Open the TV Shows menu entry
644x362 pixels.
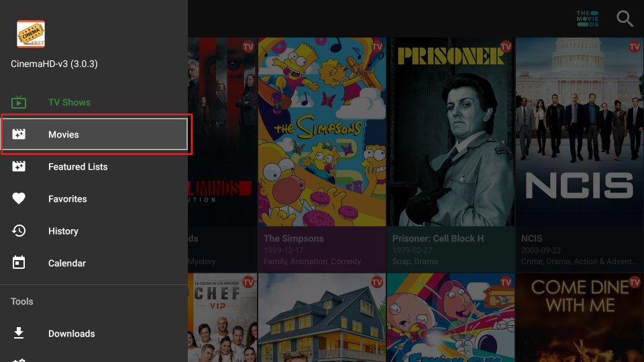coord(94,102)
